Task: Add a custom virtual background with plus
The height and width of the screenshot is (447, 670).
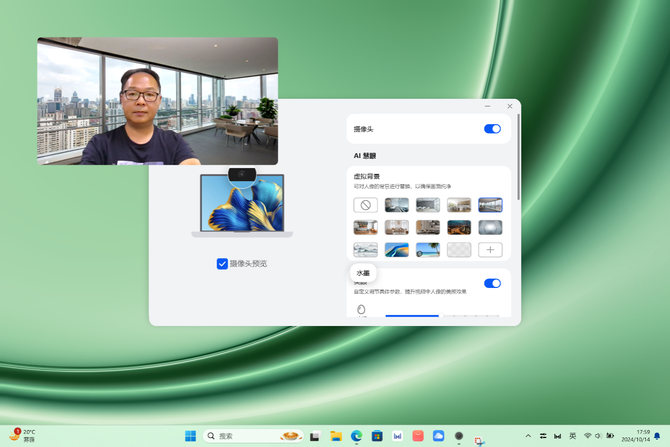Action: (490, 250)
